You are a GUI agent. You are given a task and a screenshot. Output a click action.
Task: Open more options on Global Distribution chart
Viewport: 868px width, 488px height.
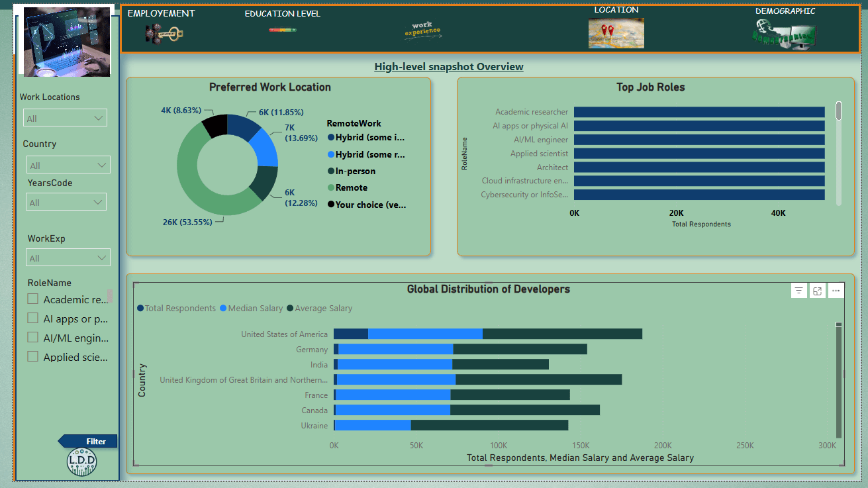836,291
